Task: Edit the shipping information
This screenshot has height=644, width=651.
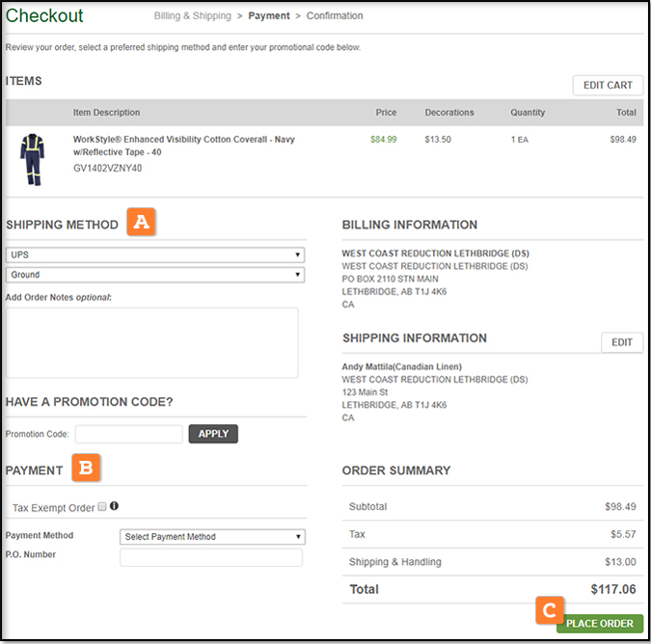Action: click(621, 342)
